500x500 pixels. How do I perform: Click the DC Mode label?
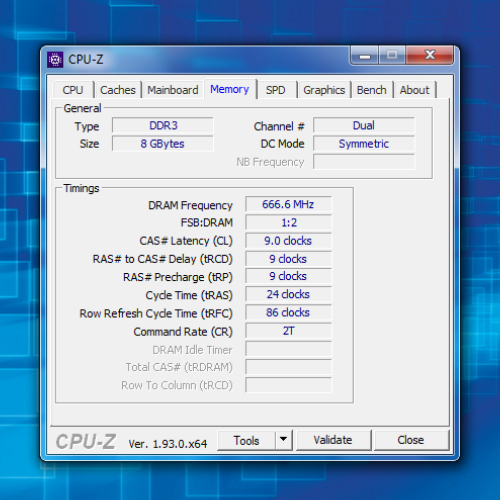283,144
